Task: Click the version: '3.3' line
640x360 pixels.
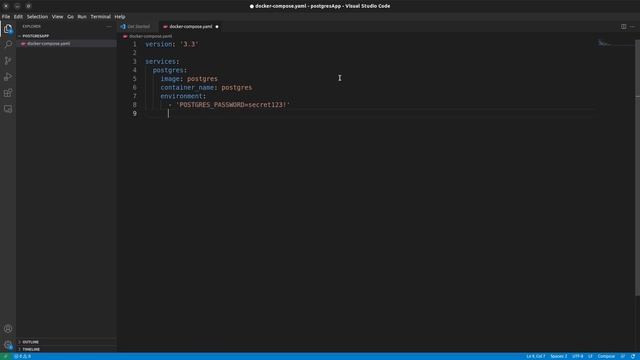Action: (x=172, y=44)
